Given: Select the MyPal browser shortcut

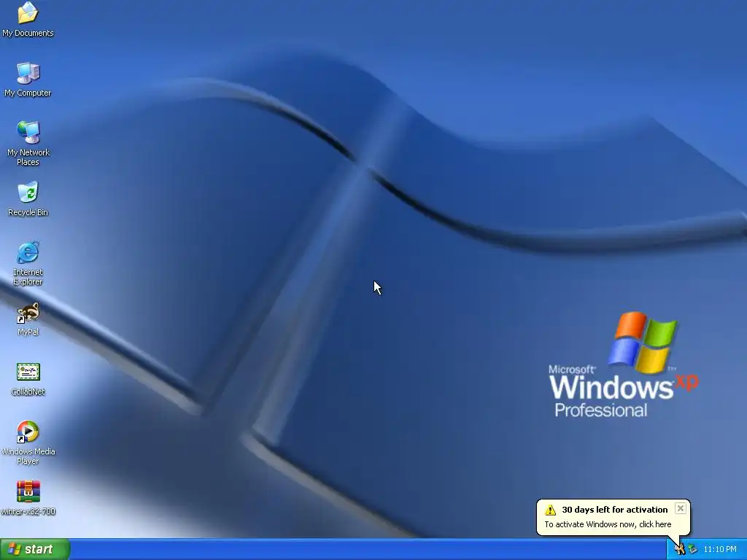Looking at the screenshot, I should [x=28, y=319].
